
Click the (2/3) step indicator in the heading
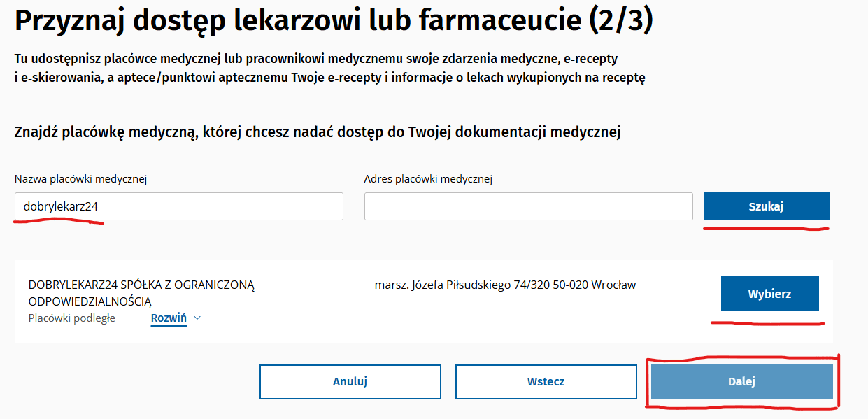[620, 22]
